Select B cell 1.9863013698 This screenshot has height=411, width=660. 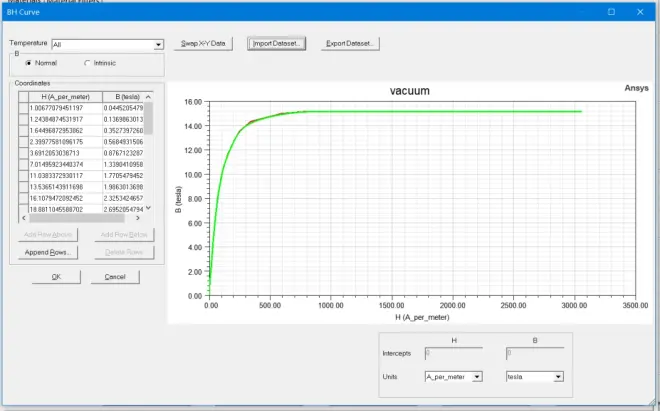click(123, 187)
